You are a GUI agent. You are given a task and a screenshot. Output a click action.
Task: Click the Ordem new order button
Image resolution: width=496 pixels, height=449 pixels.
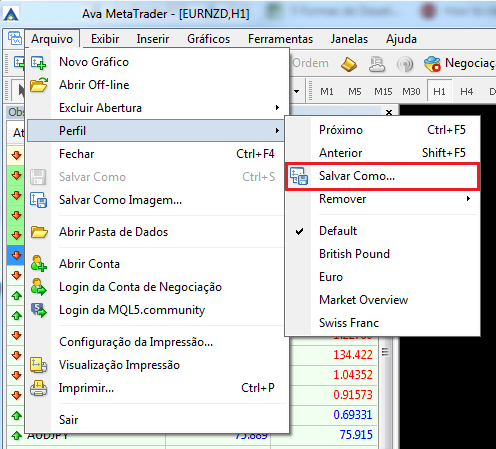pos(310,63)
